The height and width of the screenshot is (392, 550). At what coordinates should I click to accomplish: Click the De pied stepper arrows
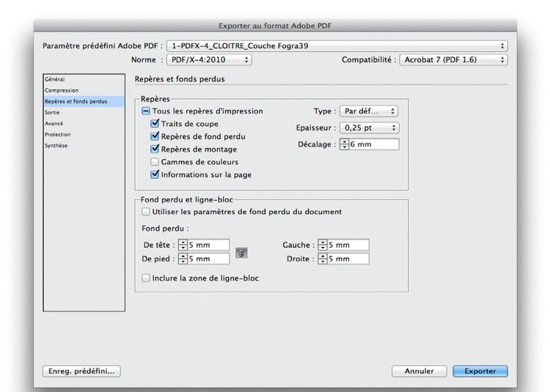click(x=183, y=259)
